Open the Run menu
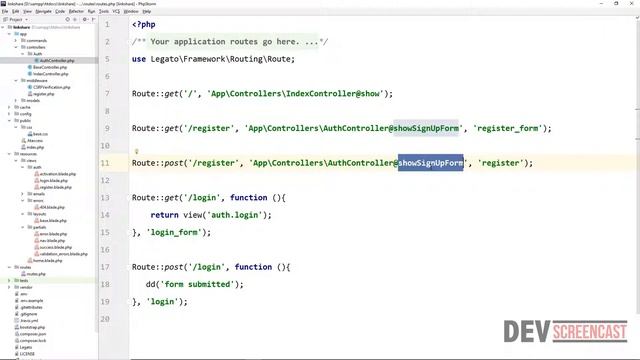The width and height of the screenshot is (640, 360). click(91, 11)
